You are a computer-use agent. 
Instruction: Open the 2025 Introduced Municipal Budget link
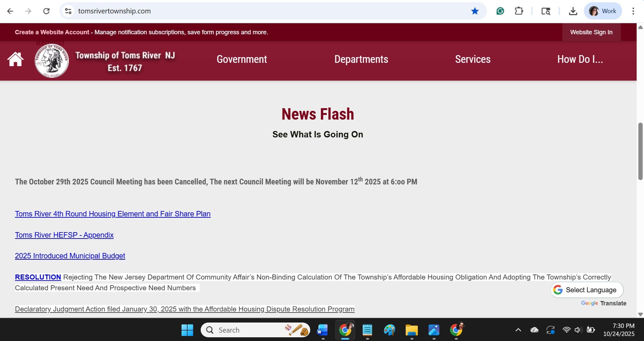70,256
